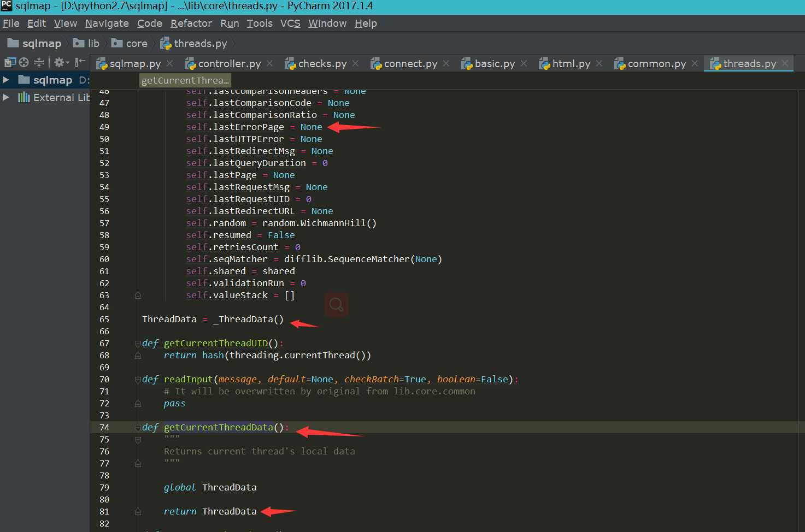Open the Code menu
The image size is (805, 532).
[150, 23]
